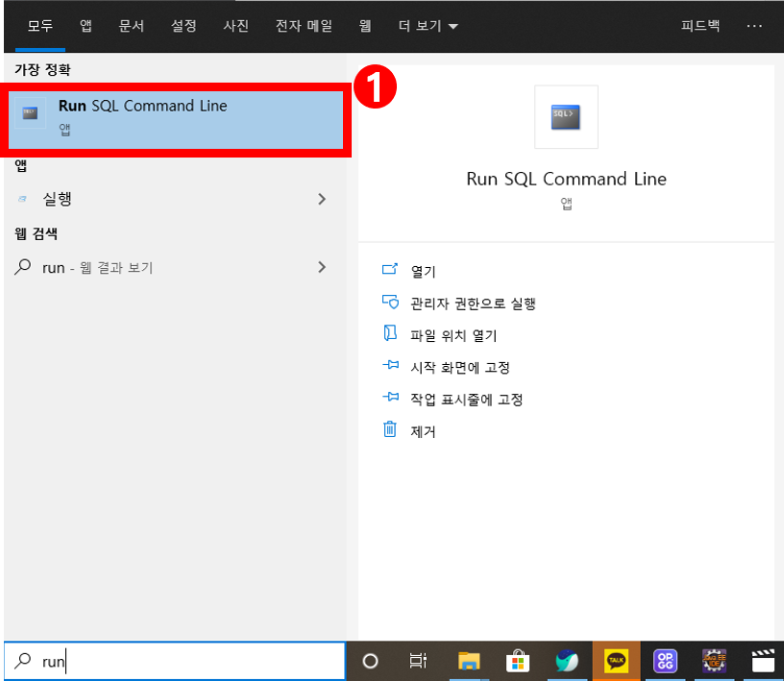Image resolution: width=784 pixels, height=681 pixels.
Task: Click the large SQL app icon in the preview pane
Action: pos(566,117)
